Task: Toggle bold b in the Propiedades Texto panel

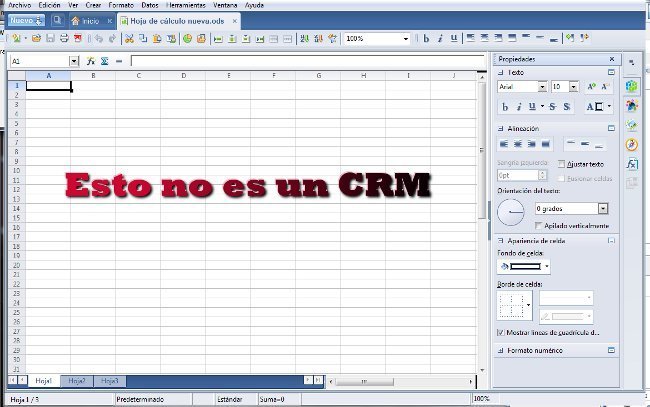Action: pyautogui.click(x=504, y=107)
